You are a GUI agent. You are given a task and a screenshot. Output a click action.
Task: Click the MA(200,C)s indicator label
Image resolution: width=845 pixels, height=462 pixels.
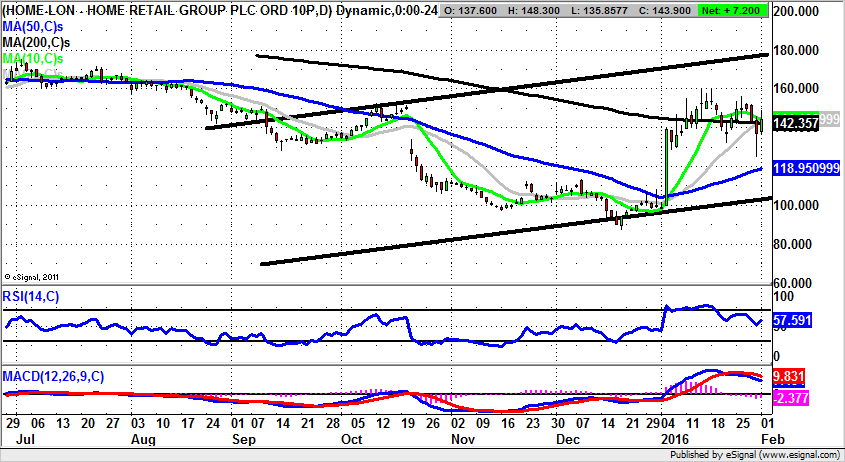point(34,43)
